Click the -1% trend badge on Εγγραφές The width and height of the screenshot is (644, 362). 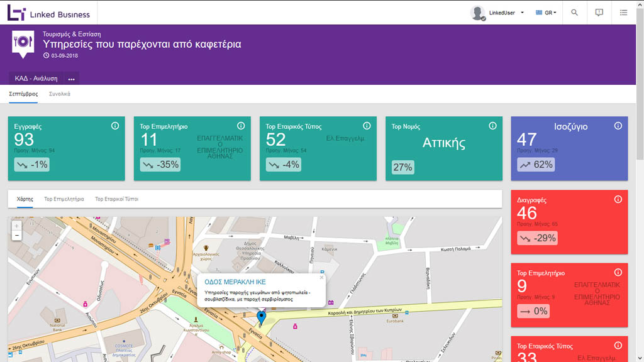pos(32,165)
